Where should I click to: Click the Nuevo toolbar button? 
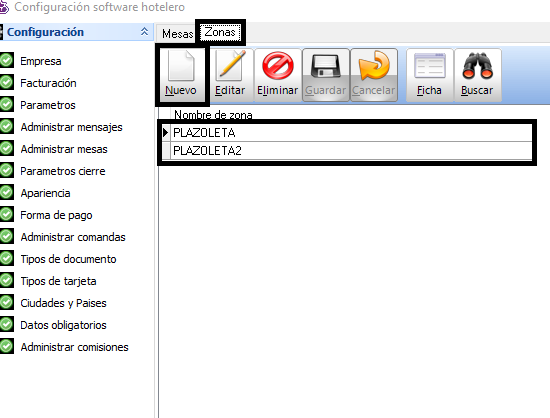(x=182, y=75)
